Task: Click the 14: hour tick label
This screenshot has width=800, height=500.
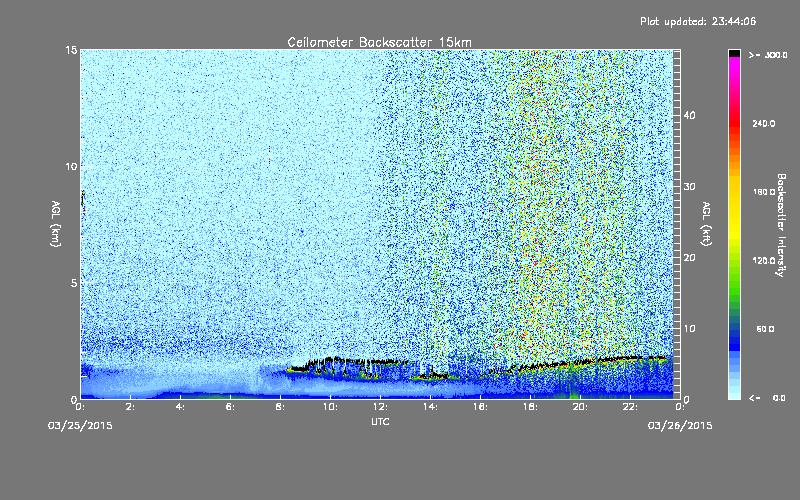Action: point(430,407)
